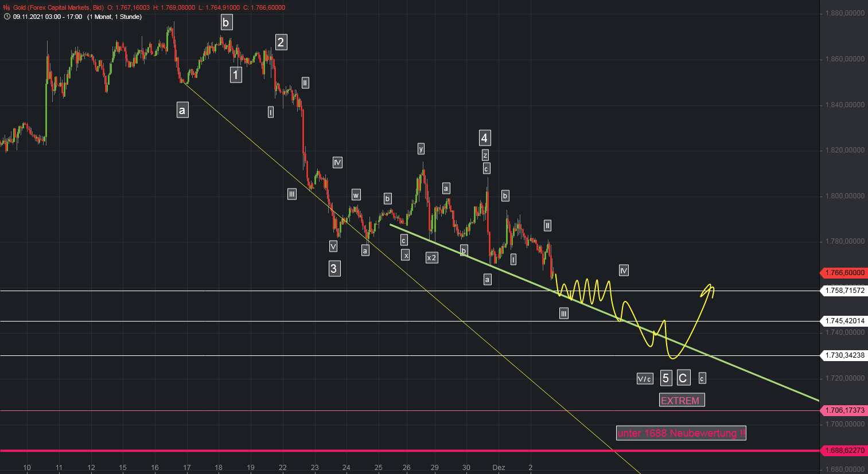Click the 'unter 1688 Neubewertung !!' annotation

pos(681,433)
